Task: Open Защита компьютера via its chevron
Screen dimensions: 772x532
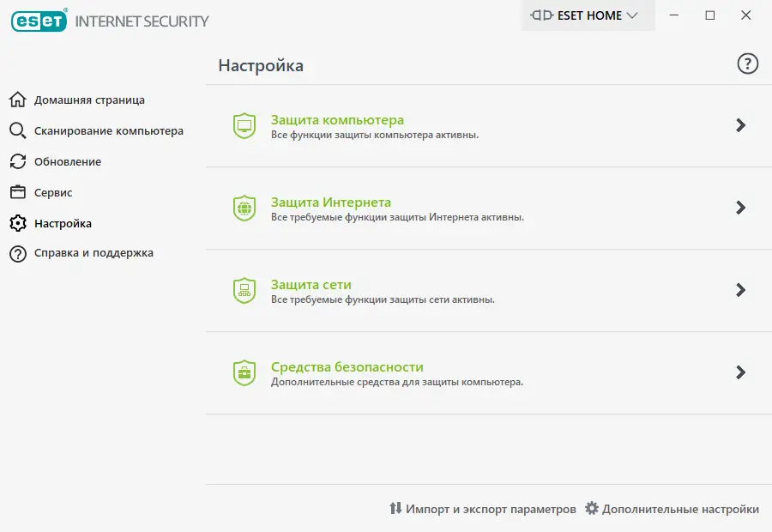Action: pos(739,124)
